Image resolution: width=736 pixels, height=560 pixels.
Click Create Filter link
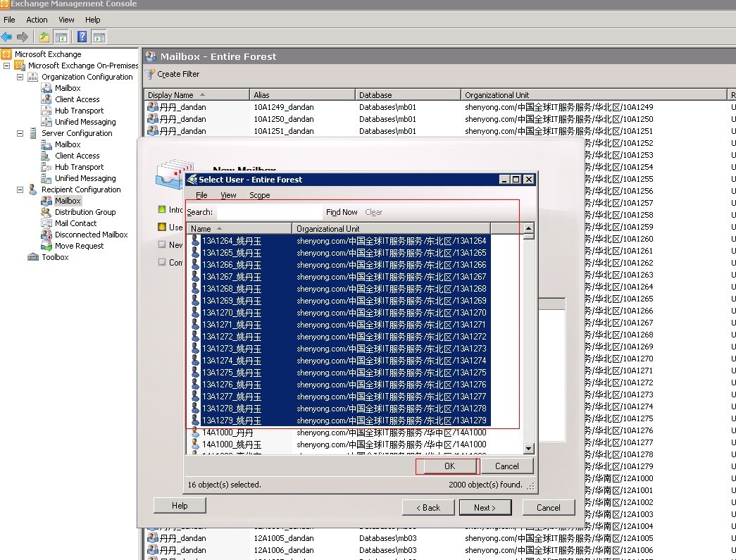(x=178, y=74)
